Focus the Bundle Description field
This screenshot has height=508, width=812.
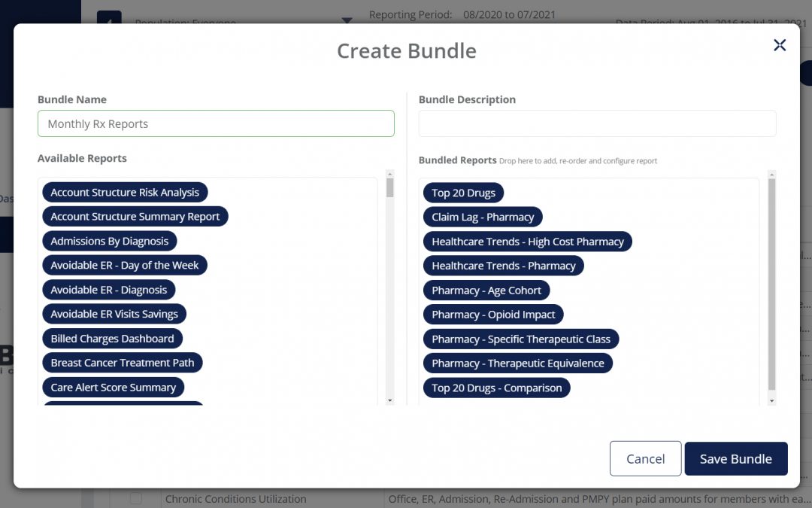[597, 124]
